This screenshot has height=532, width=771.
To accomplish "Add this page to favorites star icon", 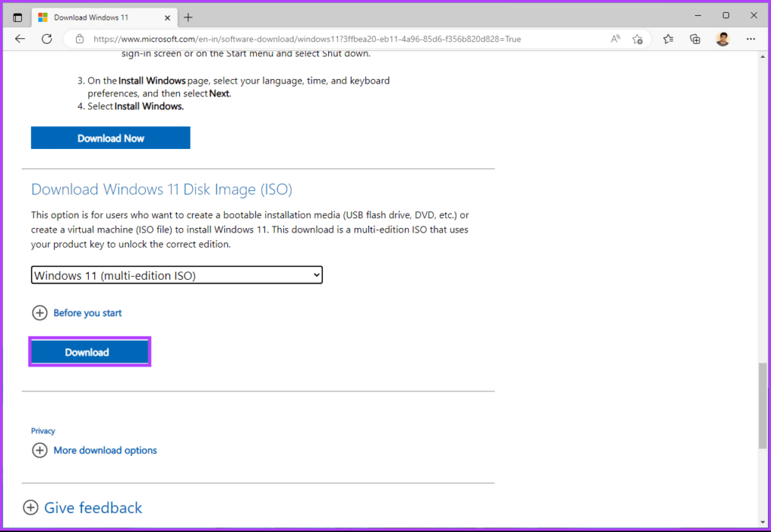I will click(x=638, y=39).
